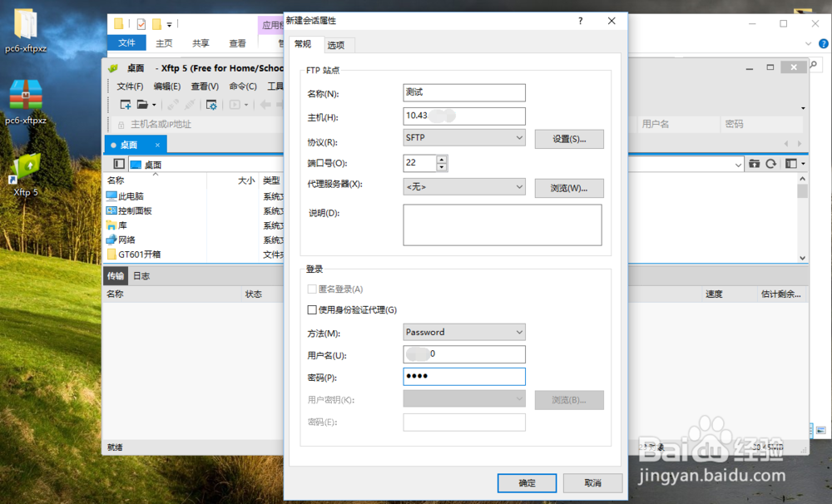
Task: Switch to the 传输 tab in Xftp
Action: (x=115, y=276)
